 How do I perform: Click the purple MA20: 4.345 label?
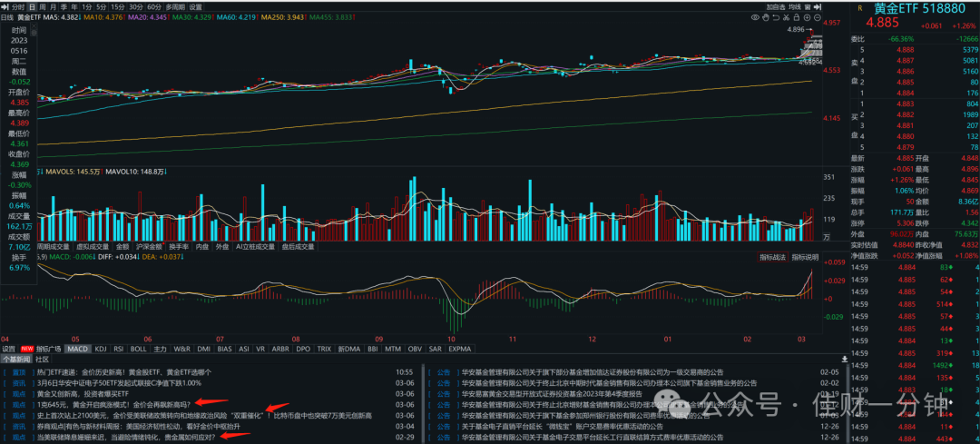point(148,17)
